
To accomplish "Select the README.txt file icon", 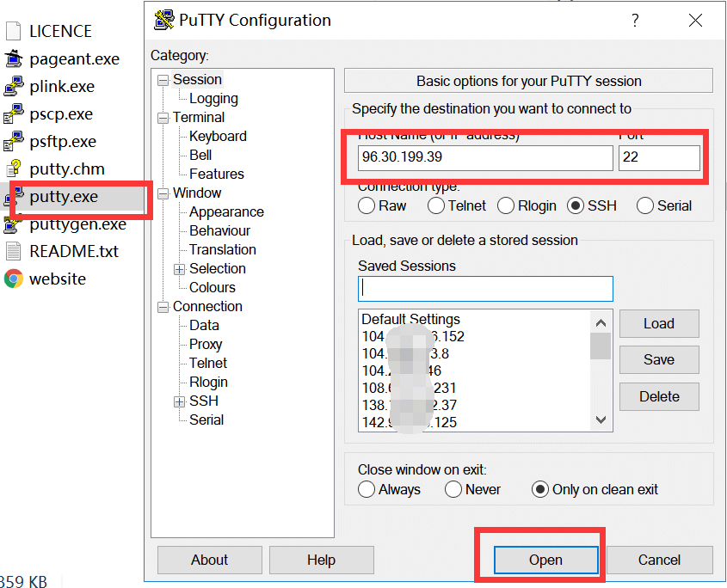I will click(x=14, y=251).
